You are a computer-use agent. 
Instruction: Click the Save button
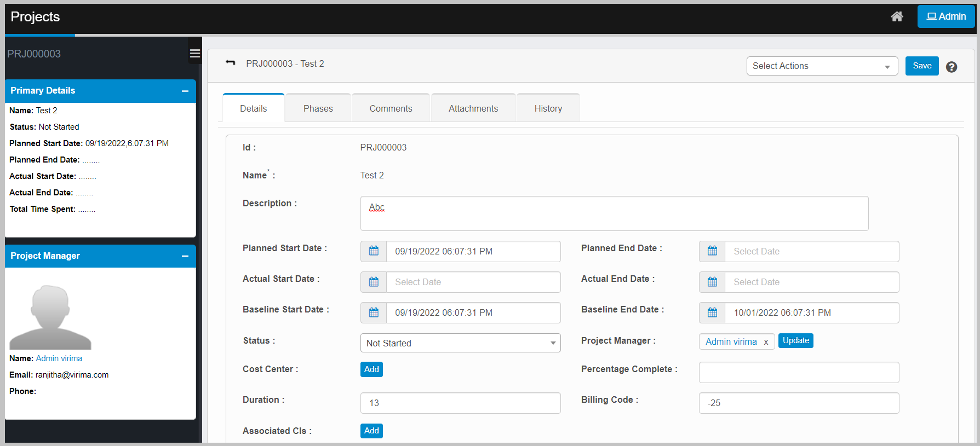click(x=922, y=66)
